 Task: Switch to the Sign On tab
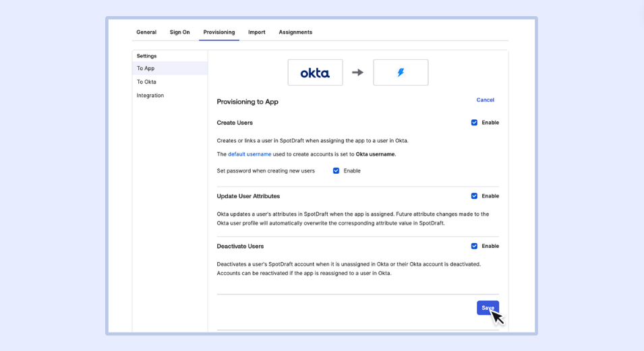(179, 32)
